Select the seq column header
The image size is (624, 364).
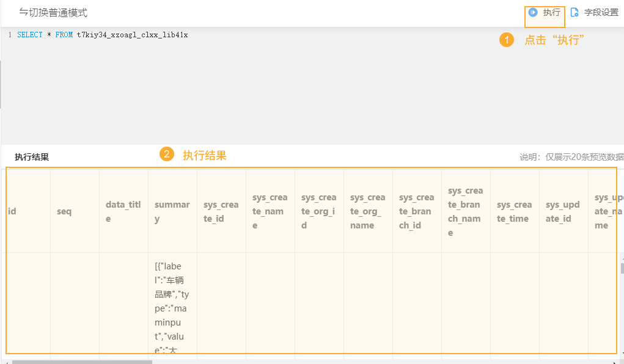[64, 211]
